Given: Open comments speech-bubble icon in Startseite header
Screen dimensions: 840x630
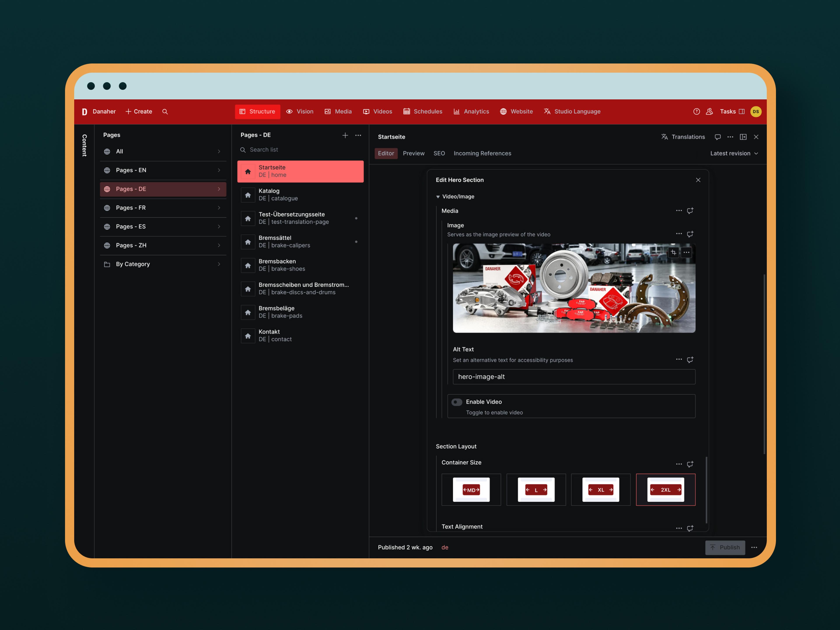Looking at the screenshot, I should click(x=717, y=137).
